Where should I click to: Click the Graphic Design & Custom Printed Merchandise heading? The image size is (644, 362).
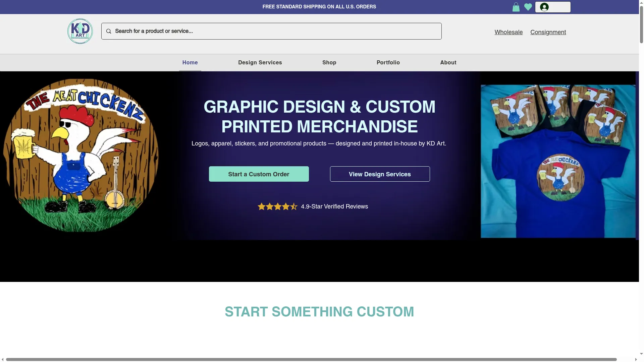pyautogui.click(x=319, y=117)
